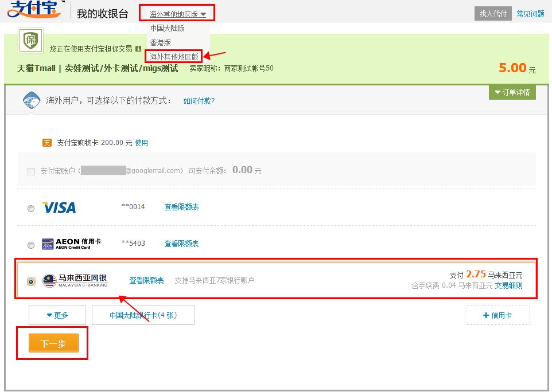
Task: Expand the 更多 payment options
Action: [x=57, y=315]
